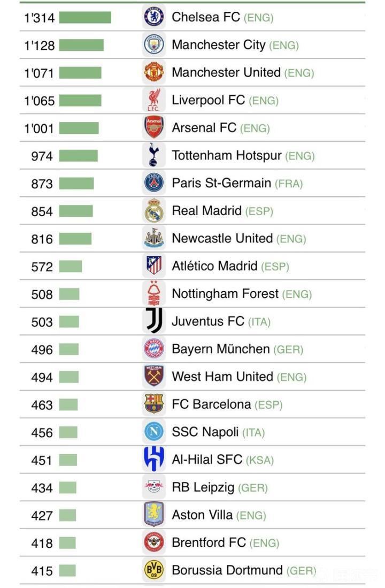
Task: Select the Borussia Dortmund BVB badge
Action: click(154, 570)
